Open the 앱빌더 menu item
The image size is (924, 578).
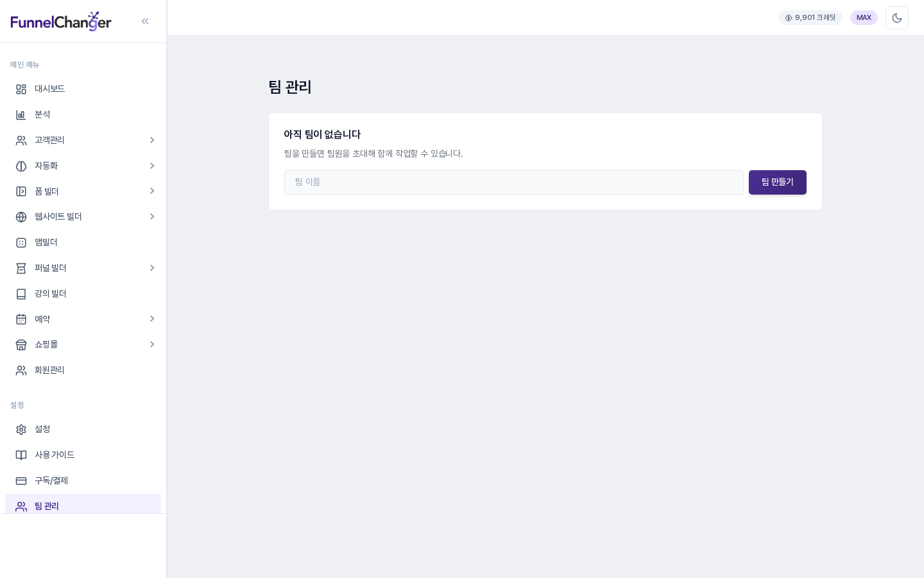83,243
